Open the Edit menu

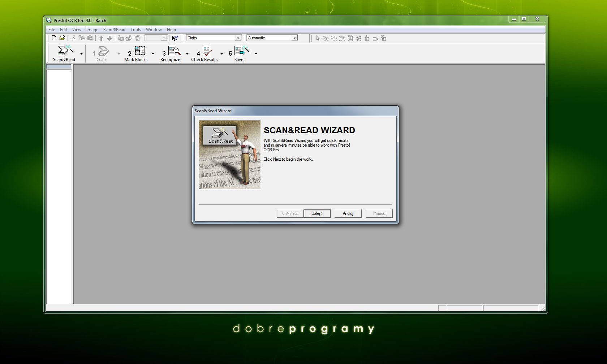click(x=64, y=30)
